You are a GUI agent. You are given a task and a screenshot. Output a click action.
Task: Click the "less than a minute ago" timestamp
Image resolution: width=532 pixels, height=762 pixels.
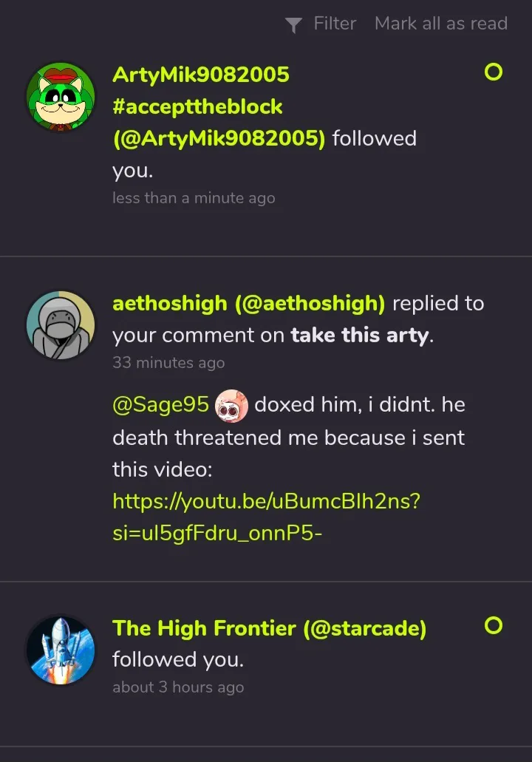[x=194, y=198]
